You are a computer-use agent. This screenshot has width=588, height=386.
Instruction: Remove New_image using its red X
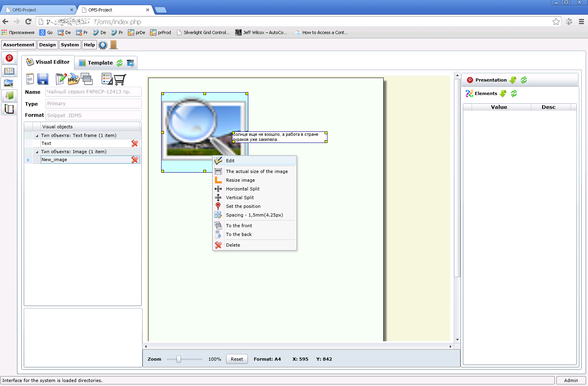135,160
